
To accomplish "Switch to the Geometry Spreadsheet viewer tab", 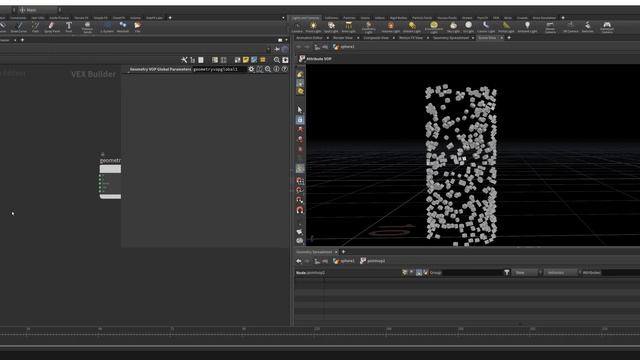I will [x=451, y=38].
